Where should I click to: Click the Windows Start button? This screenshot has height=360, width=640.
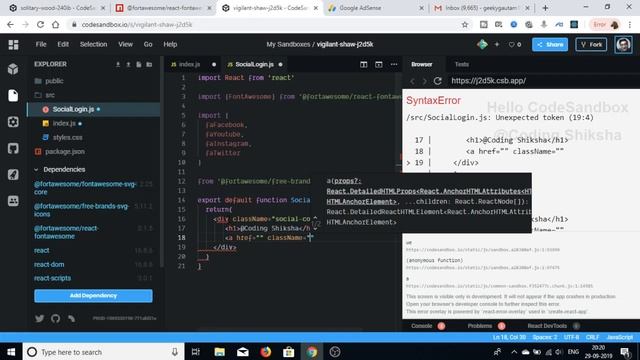point(11,352)
